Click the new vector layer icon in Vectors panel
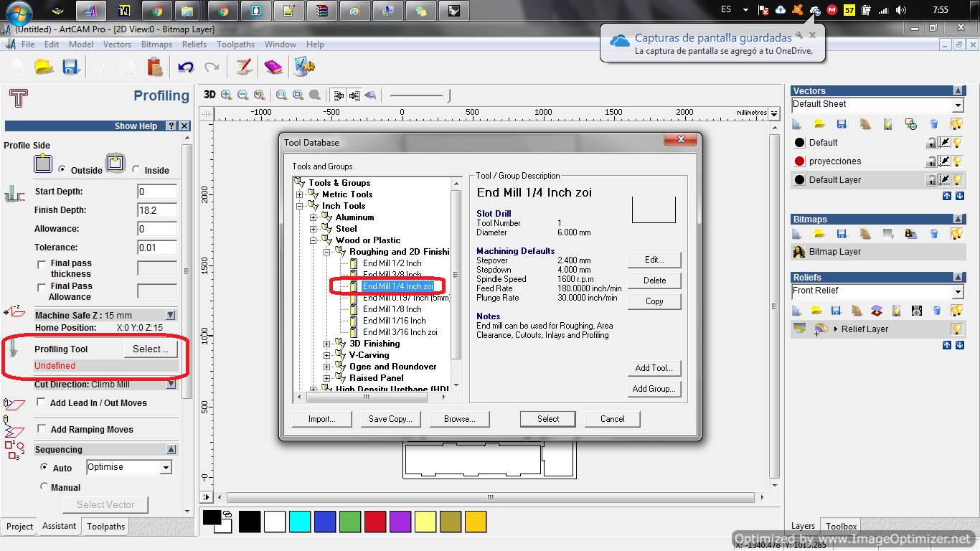This screenshot has width=980, height=551. tap(796, 124)
